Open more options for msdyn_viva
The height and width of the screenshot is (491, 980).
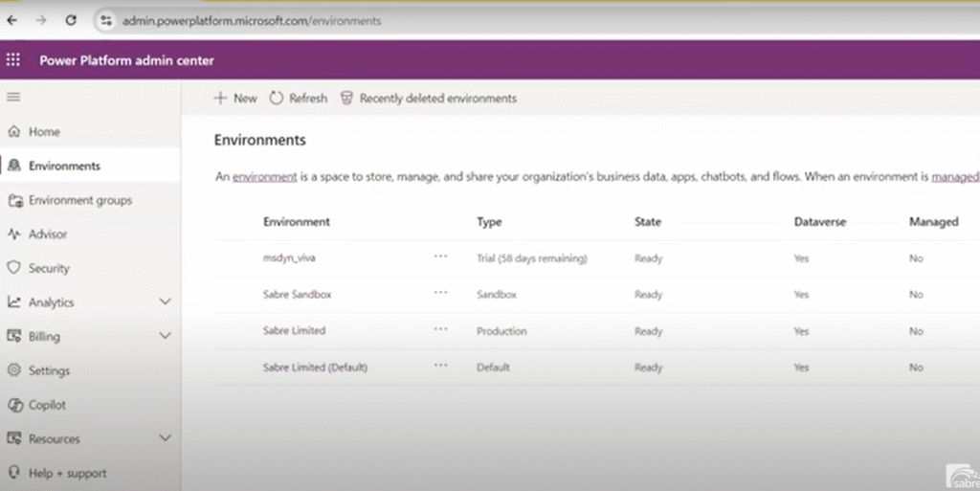[440, 257]
